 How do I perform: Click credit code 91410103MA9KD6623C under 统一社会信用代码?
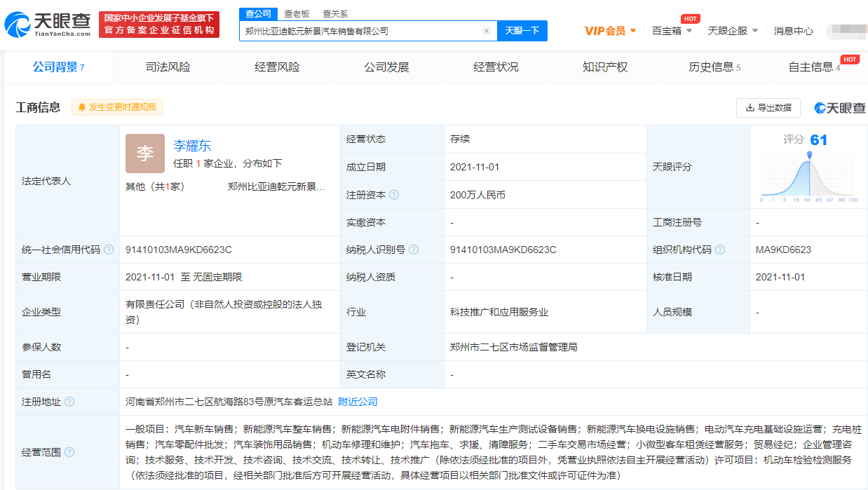(x=179, y=250)
